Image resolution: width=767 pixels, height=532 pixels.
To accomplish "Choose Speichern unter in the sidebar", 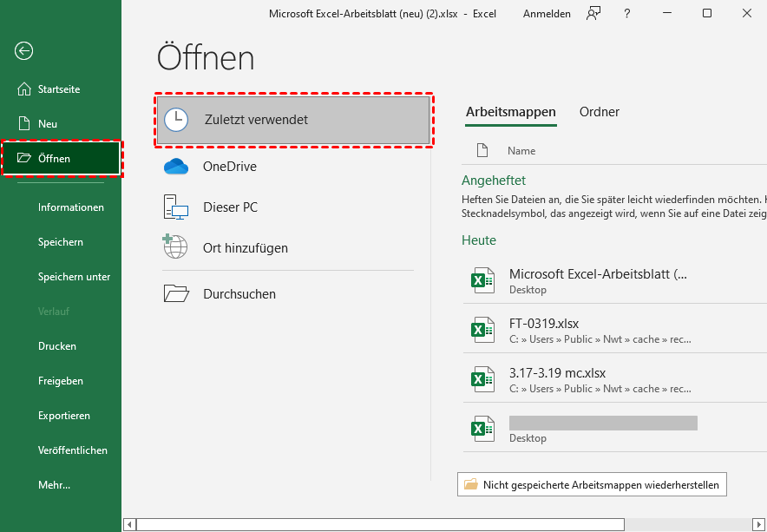I will [74, 277].
